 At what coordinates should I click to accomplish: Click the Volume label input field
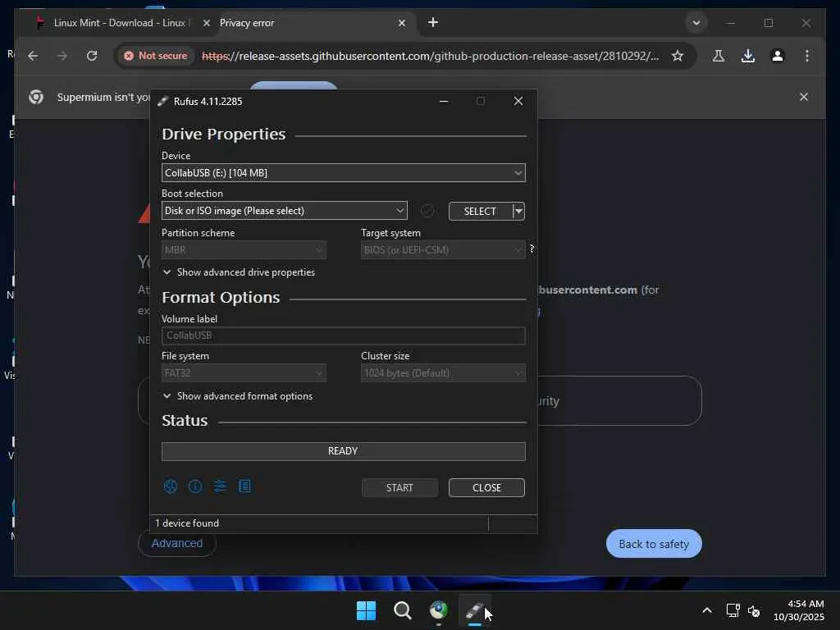point(344,336)
